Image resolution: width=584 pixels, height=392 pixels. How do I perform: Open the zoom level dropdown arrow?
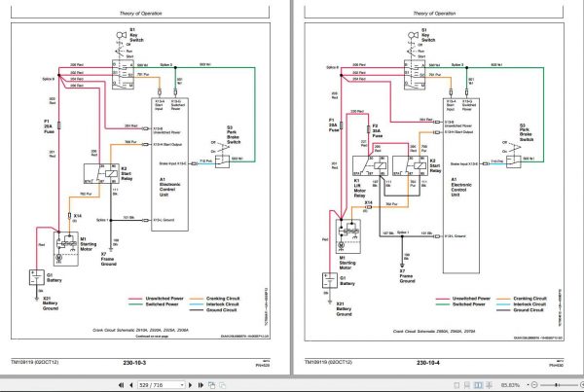[529, 384]
